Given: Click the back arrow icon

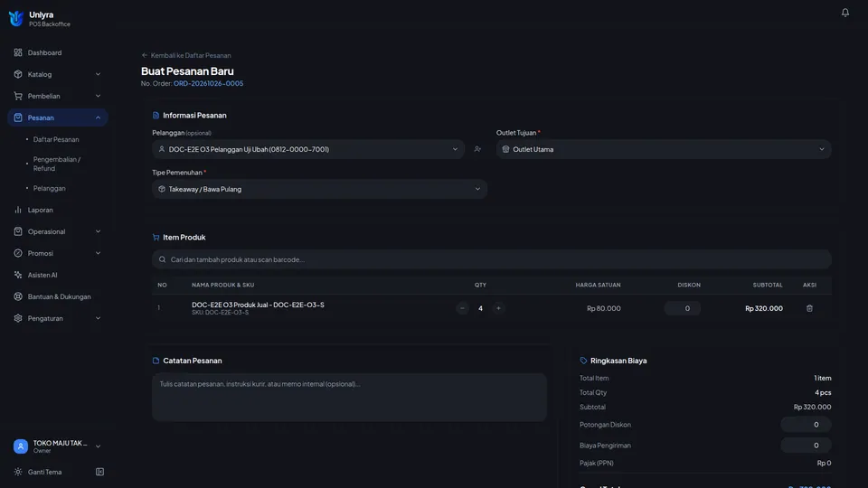Looking at the screenshot, I should [x=145, y=55].
